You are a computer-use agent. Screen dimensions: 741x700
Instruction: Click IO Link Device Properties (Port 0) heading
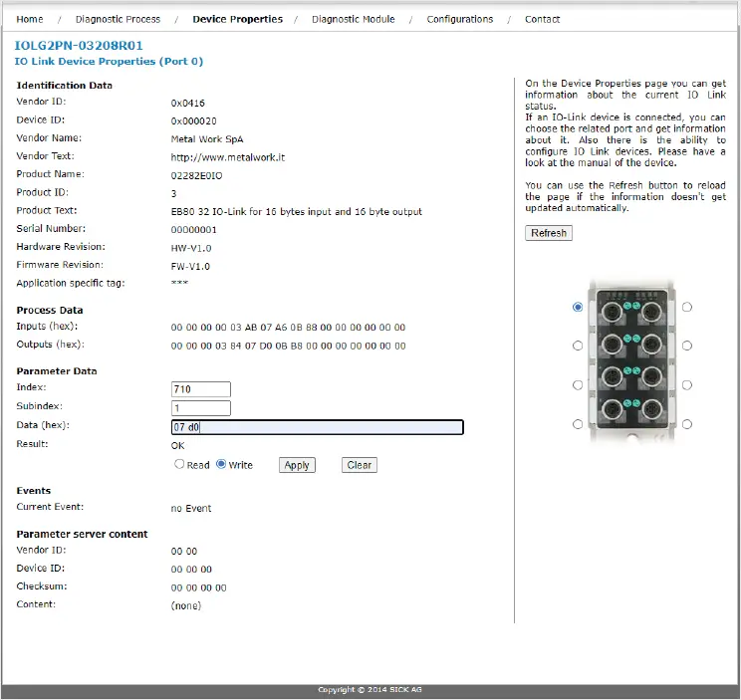109,62
